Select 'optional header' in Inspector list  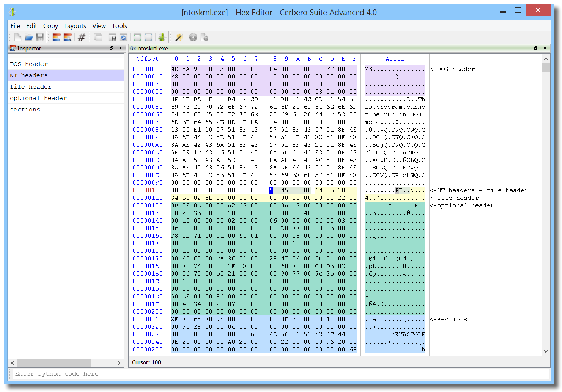click(38, 98)
